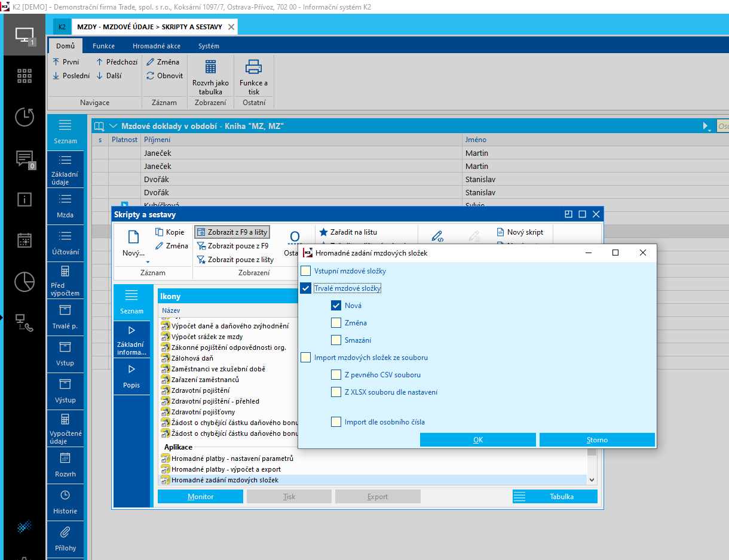Uncheck the Nová checkbox
This screenshot has height=560, width=729.
(336, 306)
